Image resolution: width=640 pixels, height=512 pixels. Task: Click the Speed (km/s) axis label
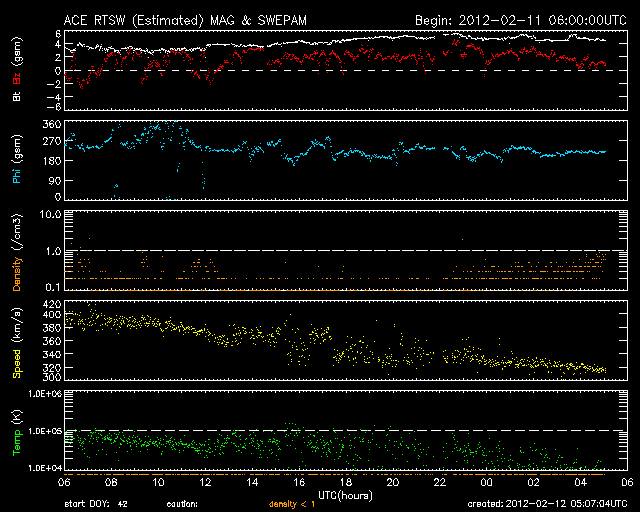click(17, 341)
